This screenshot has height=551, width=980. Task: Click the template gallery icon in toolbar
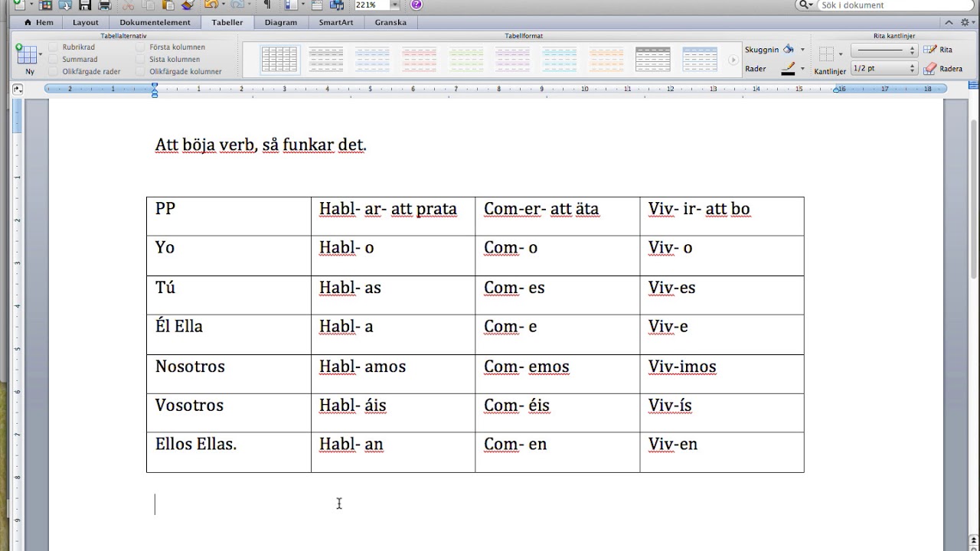click(x=45, y=5)
